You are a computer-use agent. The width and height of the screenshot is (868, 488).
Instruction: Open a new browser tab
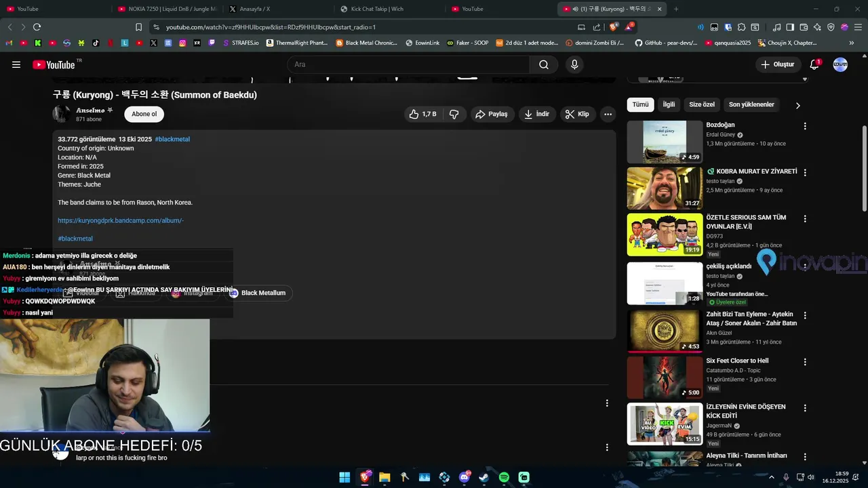coord(676,9)
